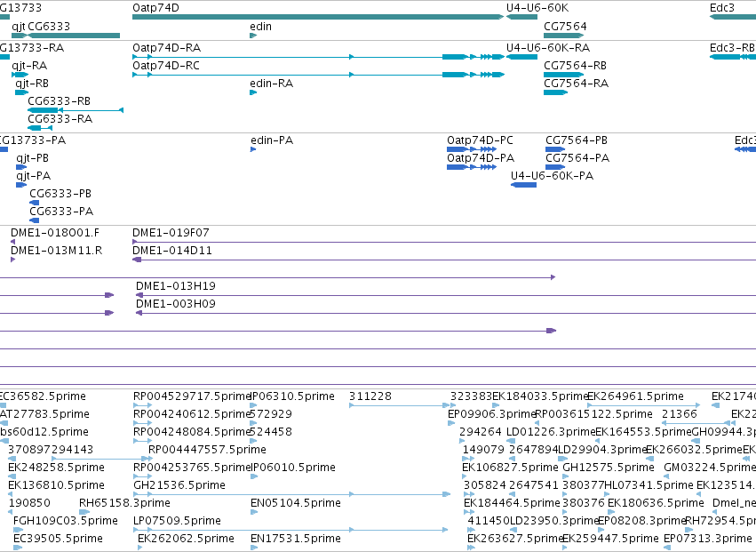Click the CG6333-PA protein label
This screenshot has width=756, height=552.
pyautogui.click(x=61, y=212)
